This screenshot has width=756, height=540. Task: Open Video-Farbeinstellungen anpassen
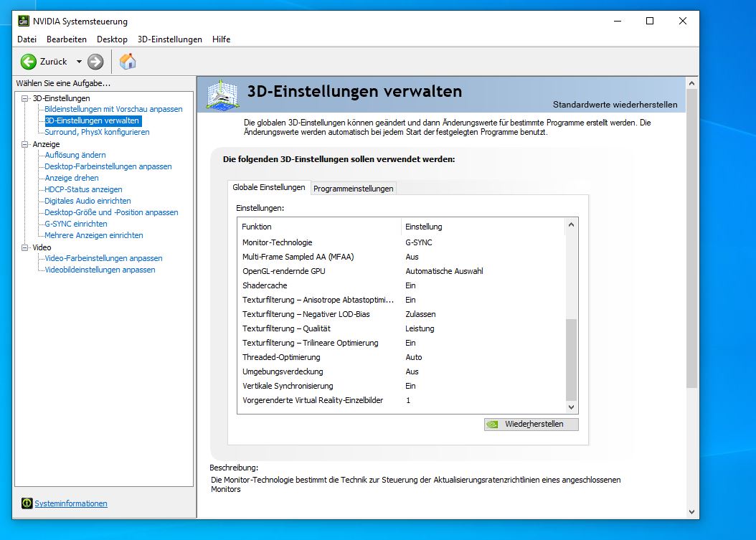[104, 258]
